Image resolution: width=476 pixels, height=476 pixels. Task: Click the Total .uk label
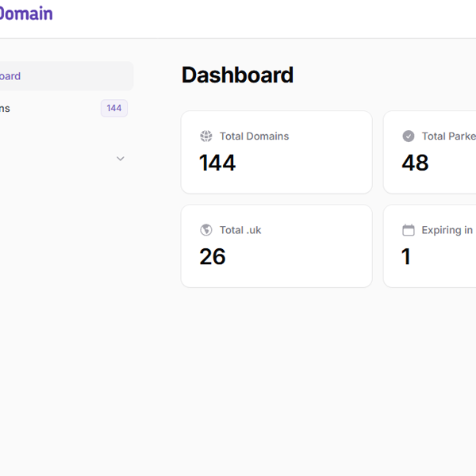[x=240, y=230]
